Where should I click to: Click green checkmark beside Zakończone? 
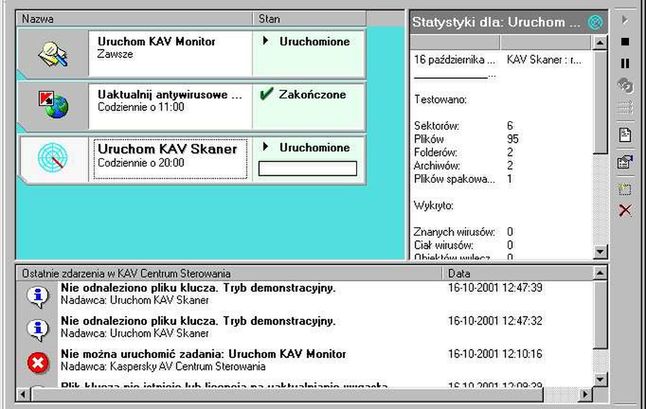pyautogui.click(x=267, y=94)
